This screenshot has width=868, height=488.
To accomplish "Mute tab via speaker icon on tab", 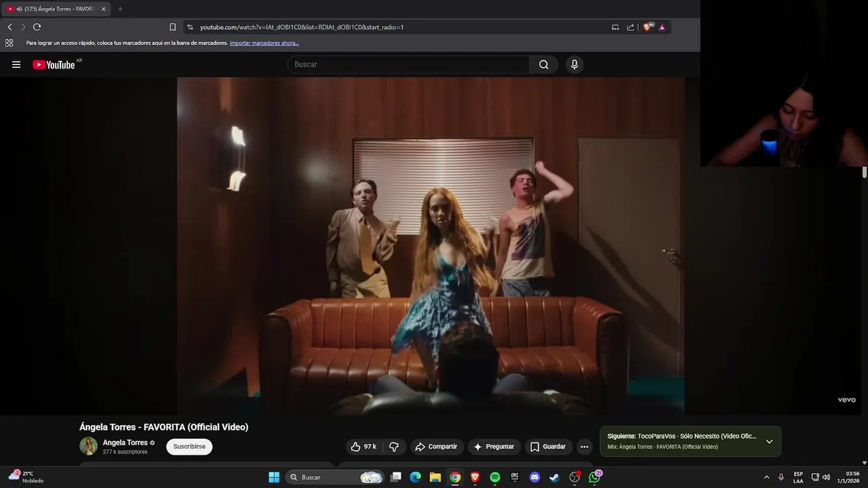I will pos(18,9).
